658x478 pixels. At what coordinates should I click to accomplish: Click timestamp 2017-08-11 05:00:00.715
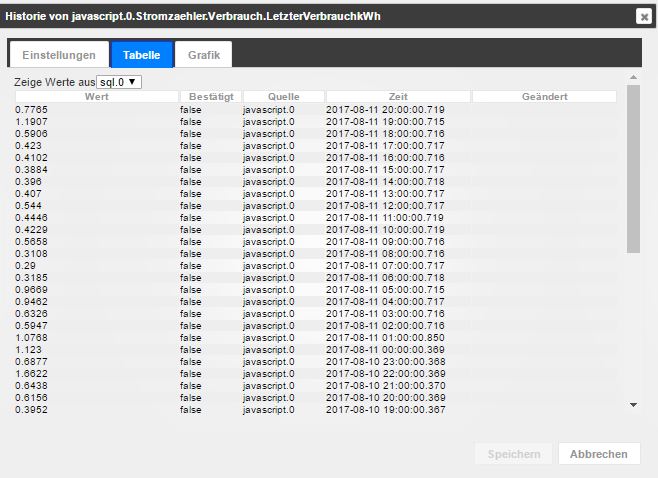tap(385, 290)
